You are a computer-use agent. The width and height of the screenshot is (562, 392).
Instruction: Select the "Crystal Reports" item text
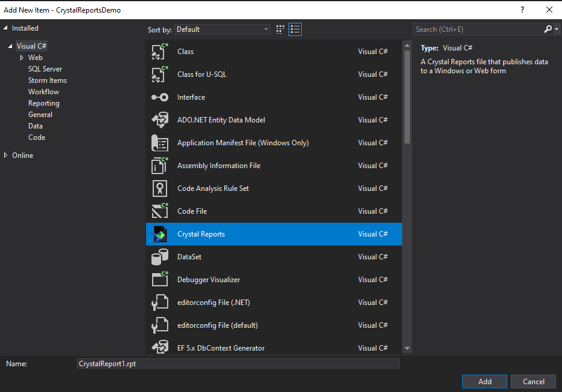coord(201,234)
